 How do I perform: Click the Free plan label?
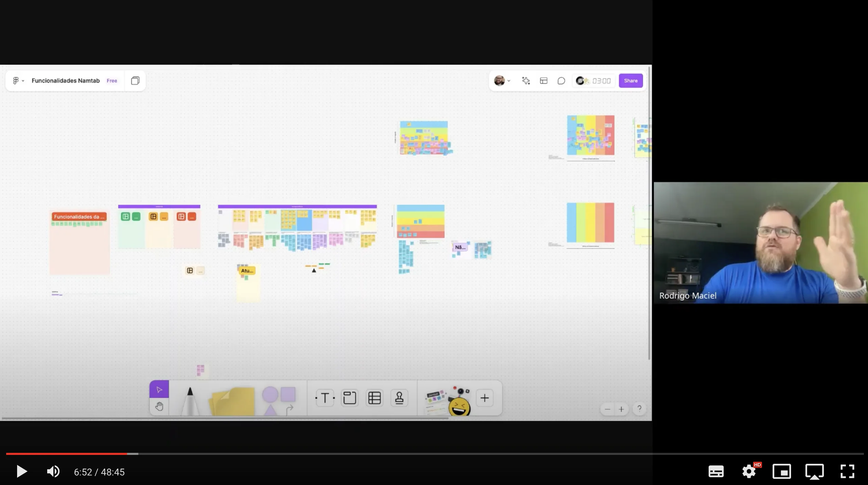[112, 81]
